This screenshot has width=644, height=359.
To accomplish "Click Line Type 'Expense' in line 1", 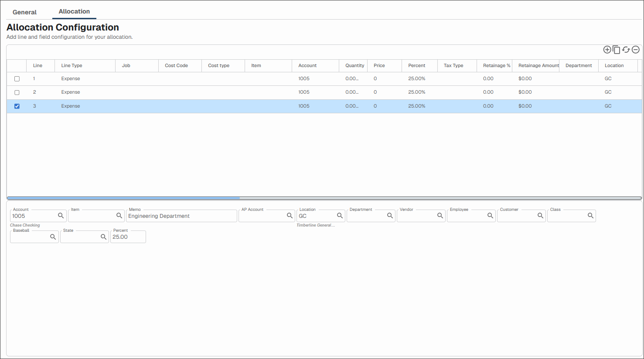I will (71, 79).
